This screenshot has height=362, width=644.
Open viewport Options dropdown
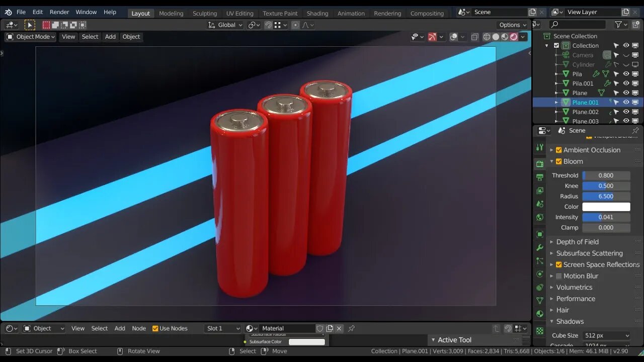(x=513, y=25)
